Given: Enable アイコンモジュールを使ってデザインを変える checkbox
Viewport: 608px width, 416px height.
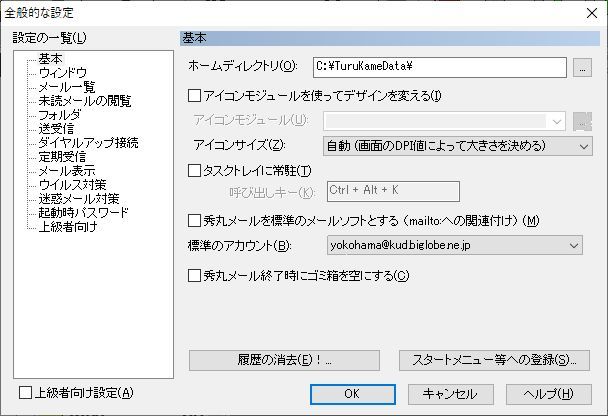Looking at the screenshot, I should [195, 96].
